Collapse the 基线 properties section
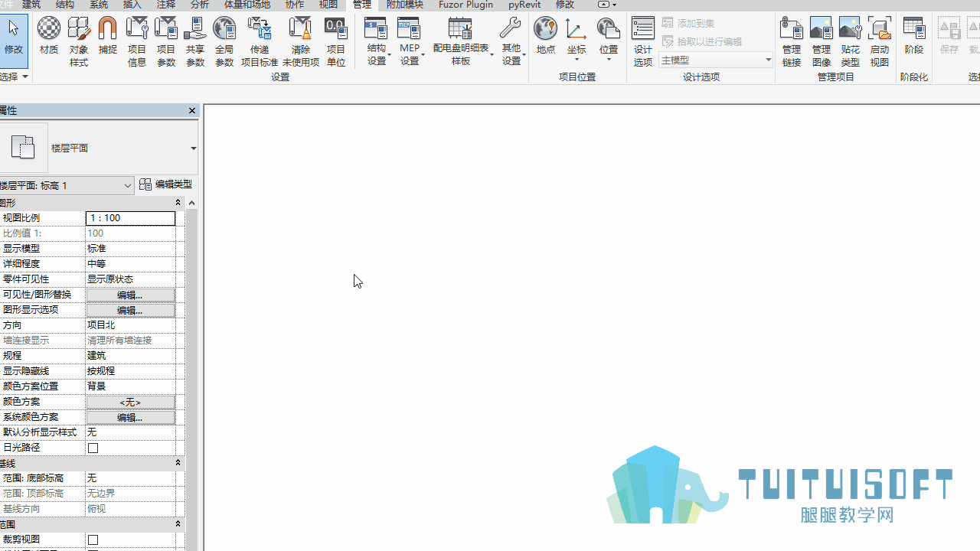980x551 pixels. coord(178,463)
